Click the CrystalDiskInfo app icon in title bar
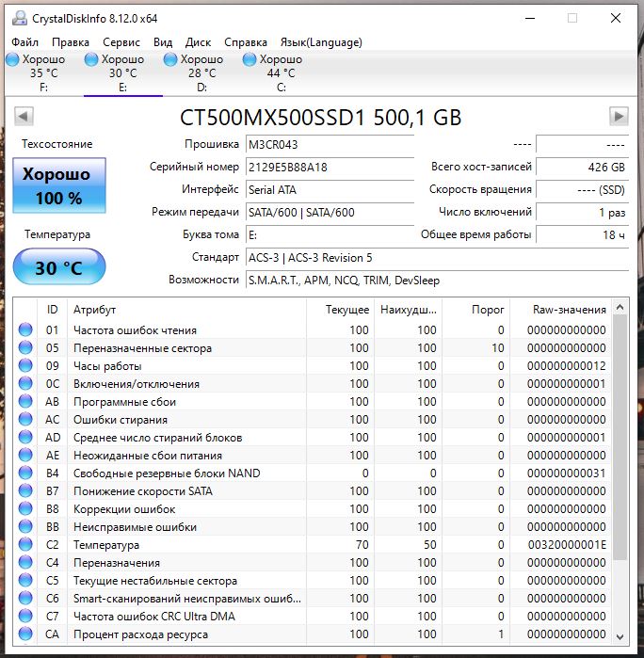 (x=20, y=19)
